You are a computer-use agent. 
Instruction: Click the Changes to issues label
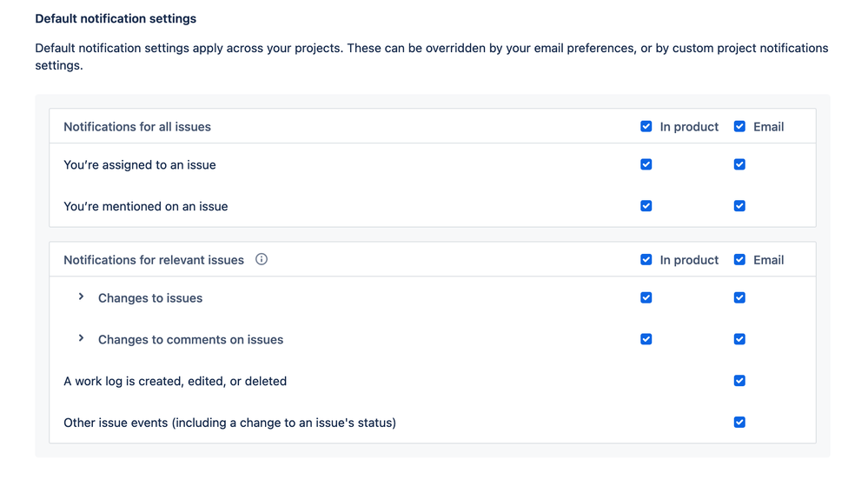coord(150,298)
